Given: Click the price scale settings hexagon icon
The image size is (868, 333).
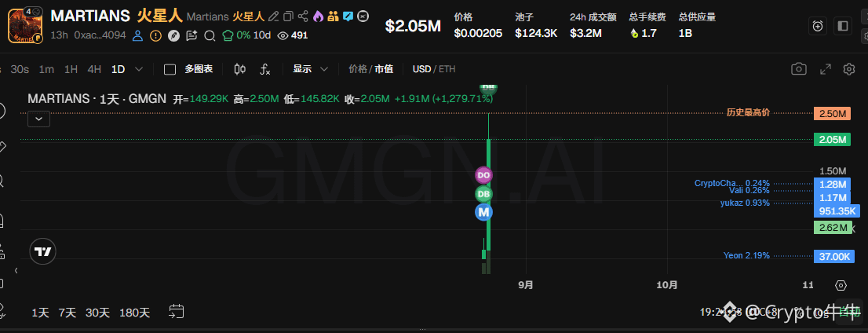Looking at the screenshot, I should pyautogui.click(x=841, y=285).
